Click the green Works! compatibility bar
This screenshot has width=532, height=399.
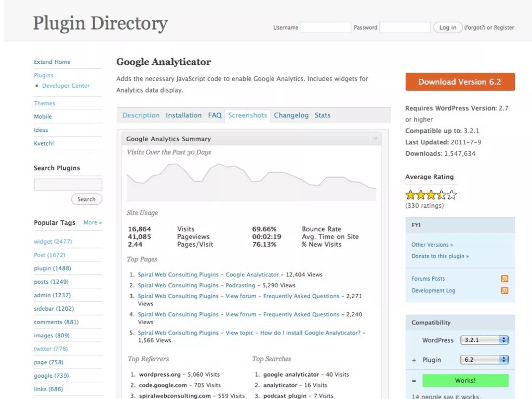coord(465,381)
